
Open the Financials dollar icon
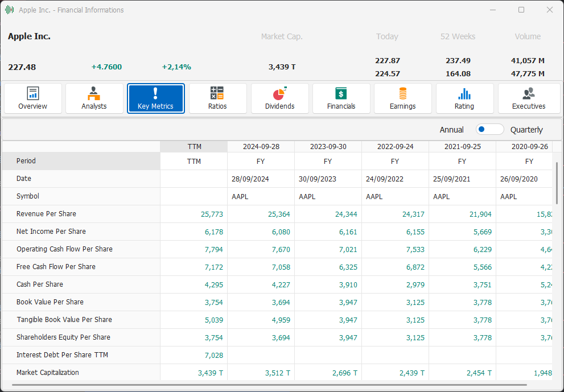pos(341,93)
